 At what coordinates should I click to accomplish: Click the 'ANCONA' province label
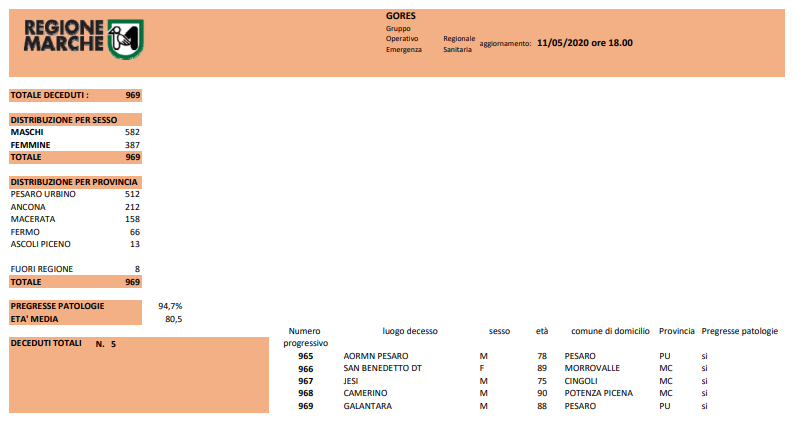click(x=28, y=207)
